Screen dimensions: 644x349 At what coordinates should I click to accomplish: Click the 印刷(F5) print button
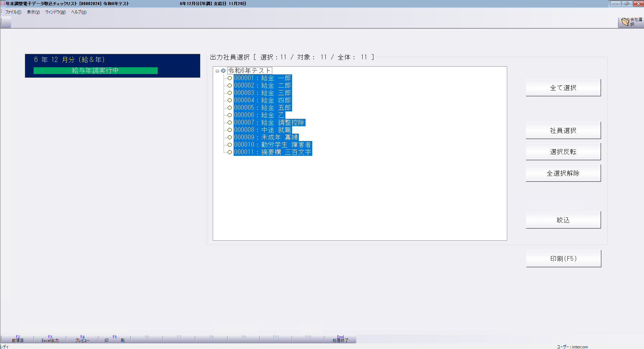click(x=563, y=258)
